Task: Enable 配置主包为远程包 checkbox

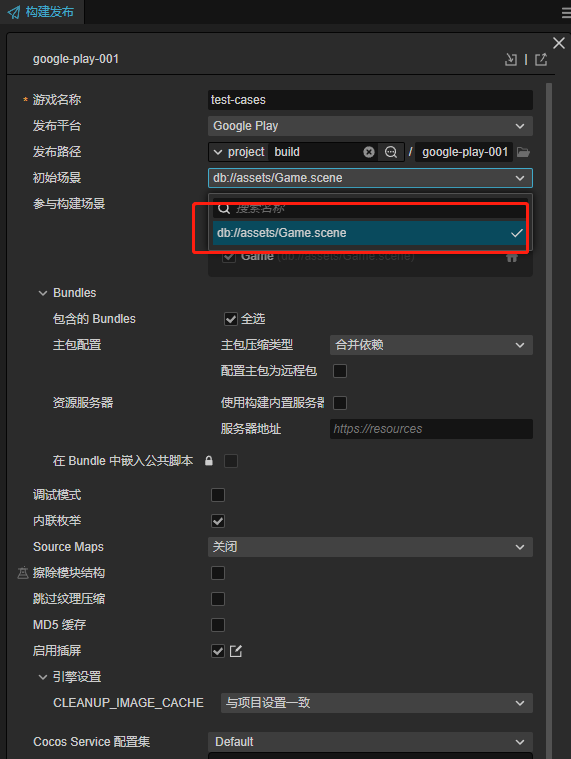Action: pos(340,371)
